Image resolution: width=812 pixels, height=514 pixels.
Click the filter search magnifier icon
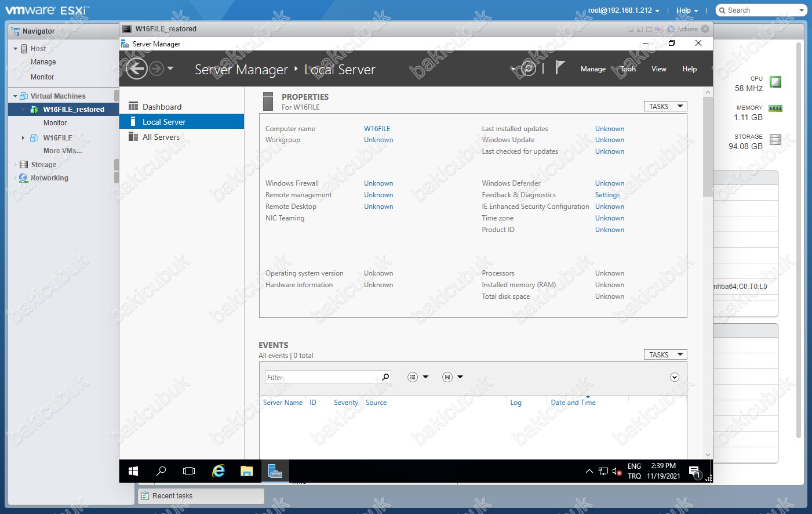(385, 377)
